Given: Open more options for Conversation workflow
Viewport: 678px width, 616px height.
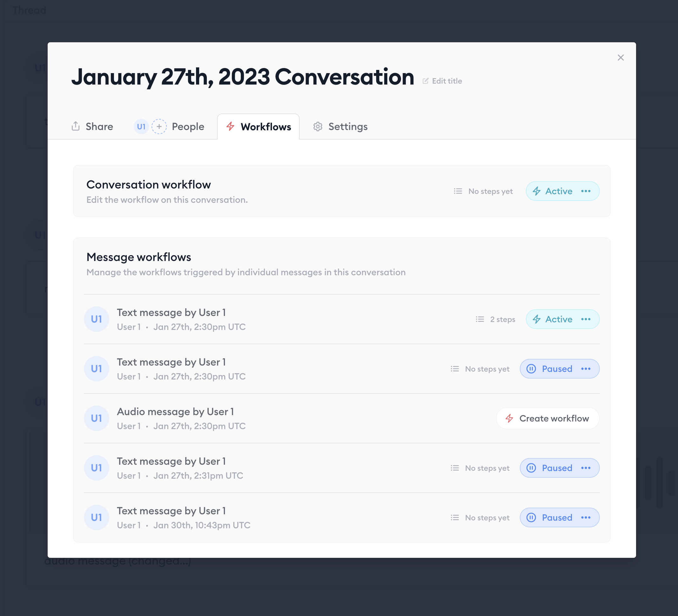Looking at the screenshot, I should [586, 191].
